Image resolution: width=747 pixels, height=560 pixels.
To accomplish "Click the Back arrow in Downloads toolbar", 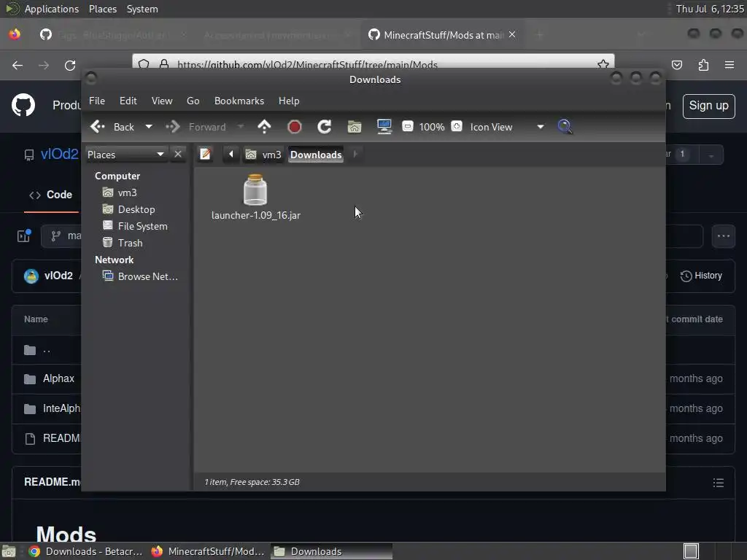I will tap(112, 127).
